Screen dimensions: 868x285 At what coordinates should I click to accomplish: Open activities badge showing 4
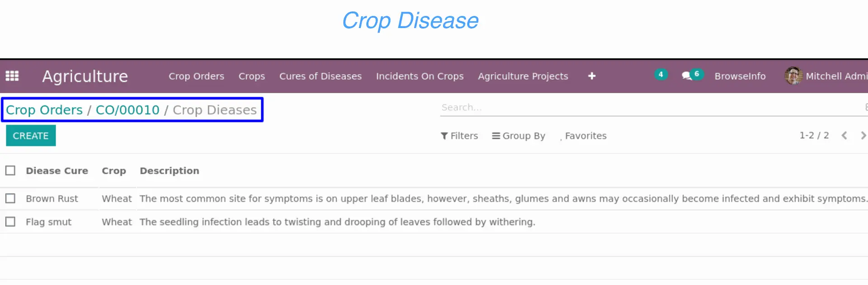click(661, 74)
